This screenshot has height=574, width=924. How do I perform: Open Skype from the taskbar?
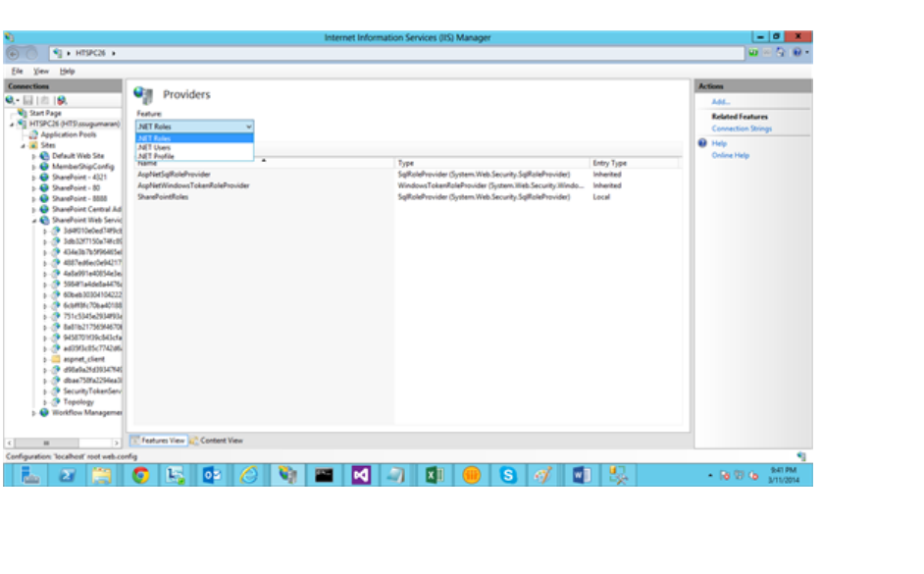click(508, 475)
